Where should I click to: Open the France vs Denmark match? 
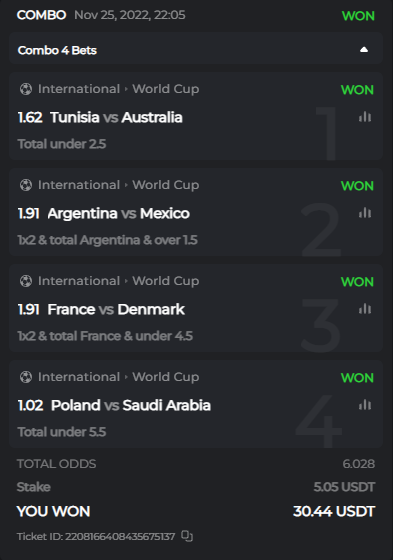pyautogui.click(x=116, y=309)
